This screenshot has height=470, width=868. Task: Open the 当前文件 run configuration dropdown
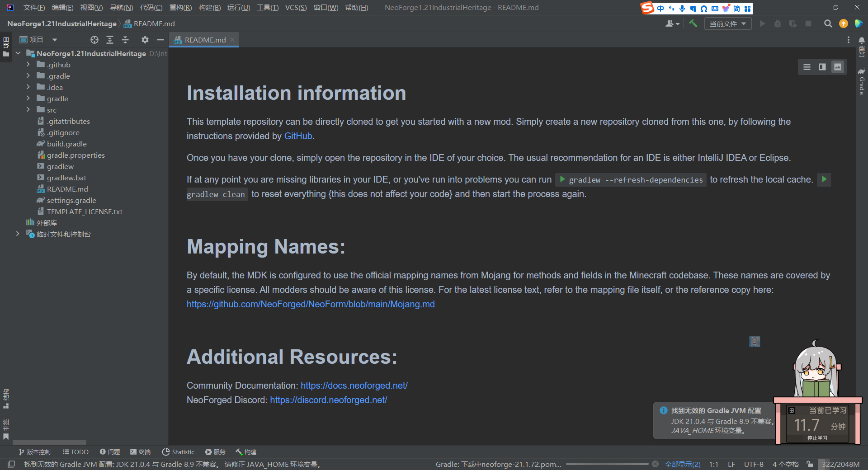(x=727, y=23)
